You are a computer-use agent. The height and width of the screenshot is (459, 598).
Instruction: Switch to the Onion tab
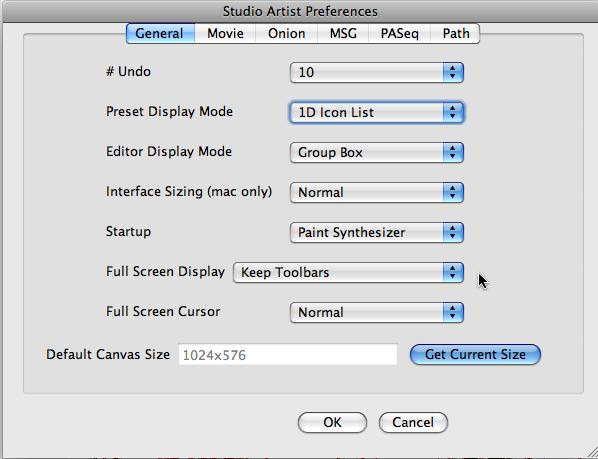pyautogui.click(x=286, y=34)
